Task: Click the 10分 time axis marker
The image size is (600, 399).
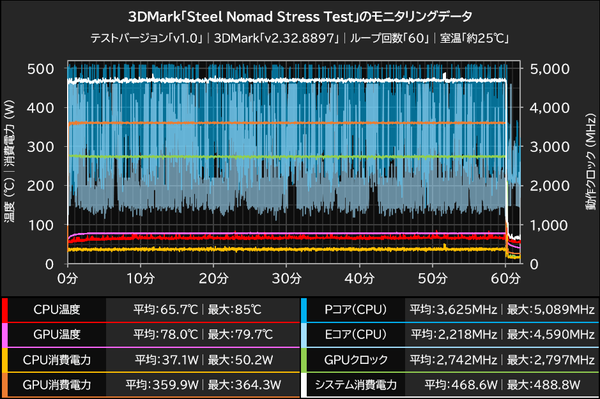Action: (x=140, y=278)
